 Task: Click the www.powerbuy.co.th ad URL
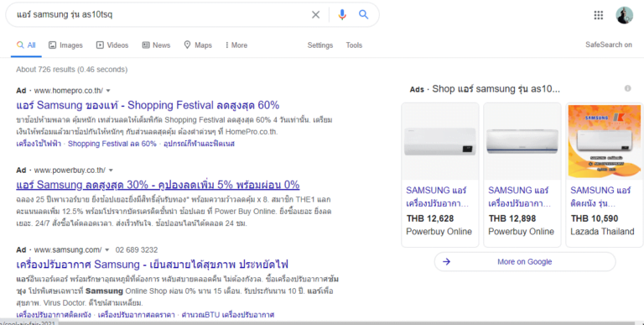click(x=70, y=170)
